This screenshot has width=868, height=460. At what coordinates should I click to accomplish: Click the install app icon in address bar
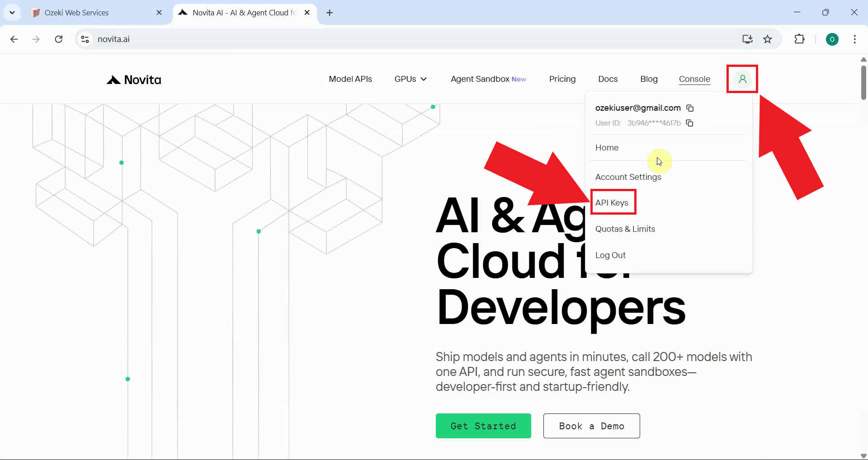pos(747,39)
